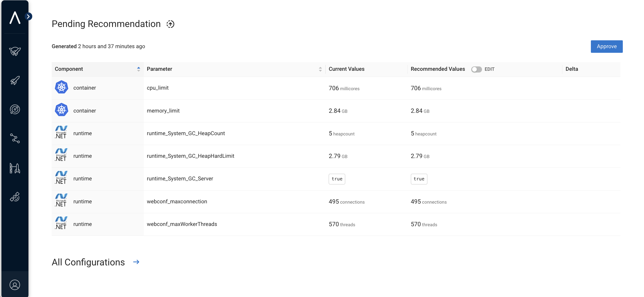Image resolution: width=644 pixels, height=297 pixels.
Task: Click the .NET icon for runtime_System_GC_Server
Action: (61, 178)
